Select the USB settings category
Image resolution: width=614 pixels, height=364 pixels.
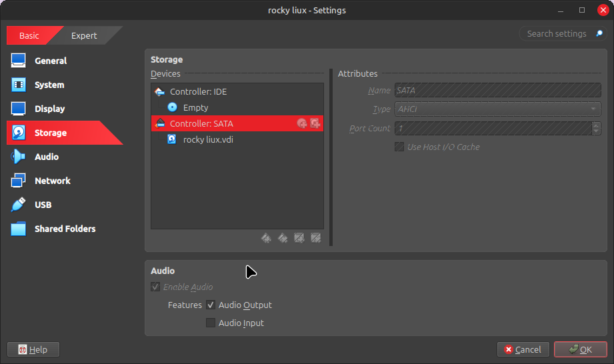tap(43, 205)
